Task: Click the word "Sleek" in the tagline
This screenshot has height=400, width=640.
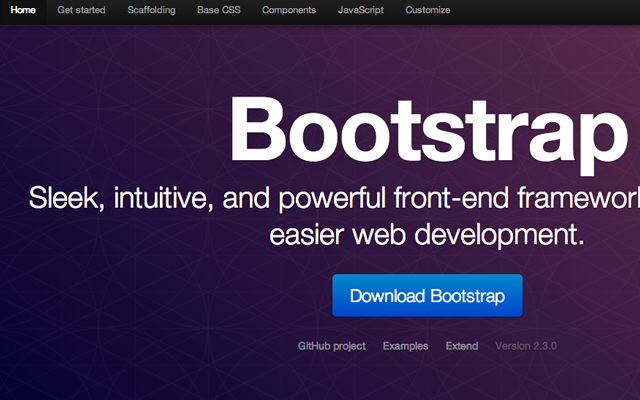Action: (65, 198)
